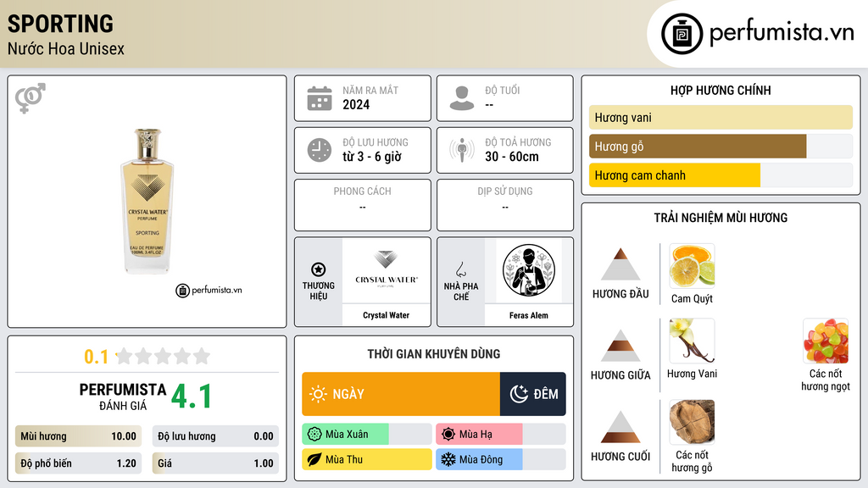Click the Giá 1.00 score box
The height and width of the screenshot is (488, 868).
215,463
